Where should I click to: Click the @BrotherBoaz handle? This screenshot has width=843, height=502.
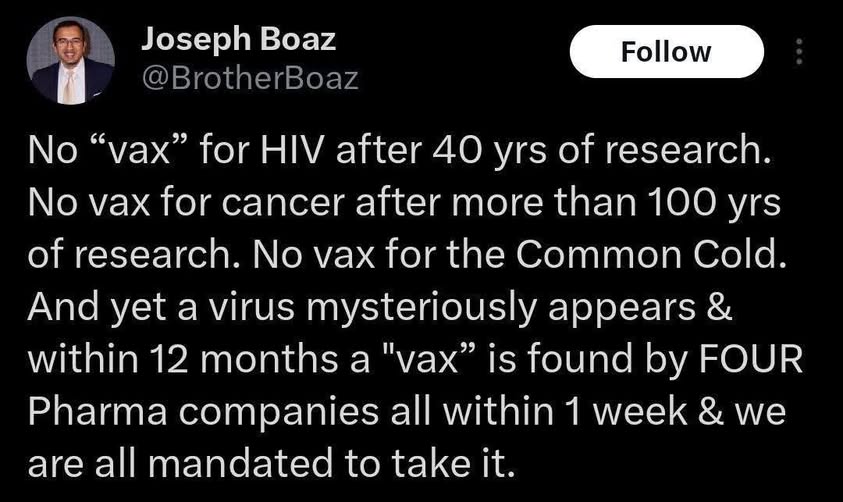click(x=251, y=78)
